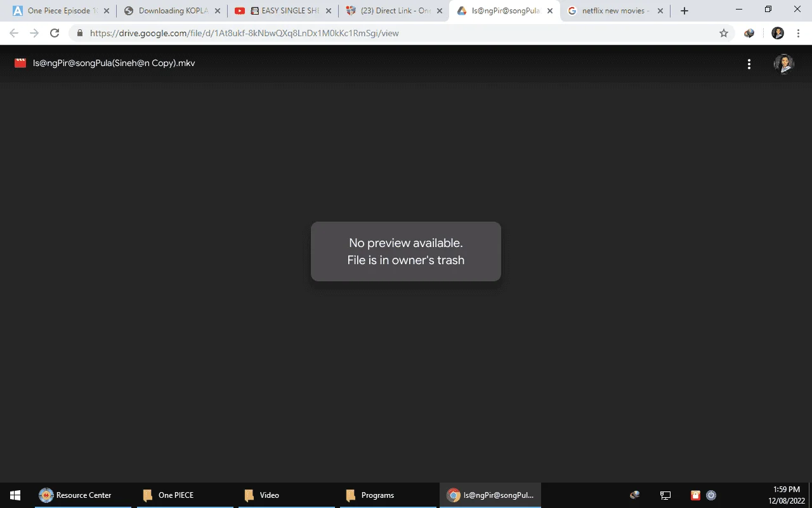Open the Windows Start menu
Image resolution: width=812 pixels, height=508 pixels.
point(15,495)
